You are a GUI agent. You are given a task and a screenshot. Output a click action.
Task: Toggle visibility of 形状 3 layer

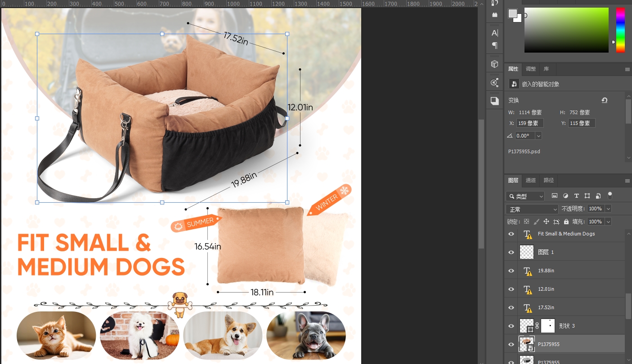pyautogui.click(x=511, y=326)
